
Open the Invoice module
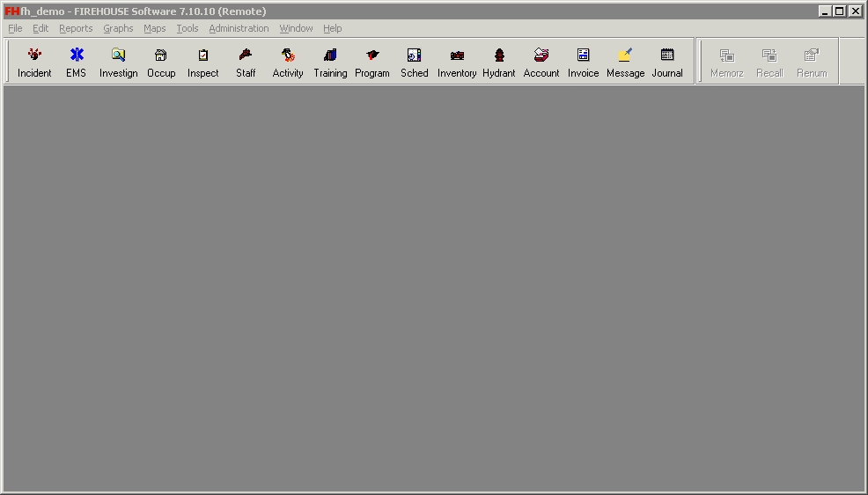[x=583, y=62]
